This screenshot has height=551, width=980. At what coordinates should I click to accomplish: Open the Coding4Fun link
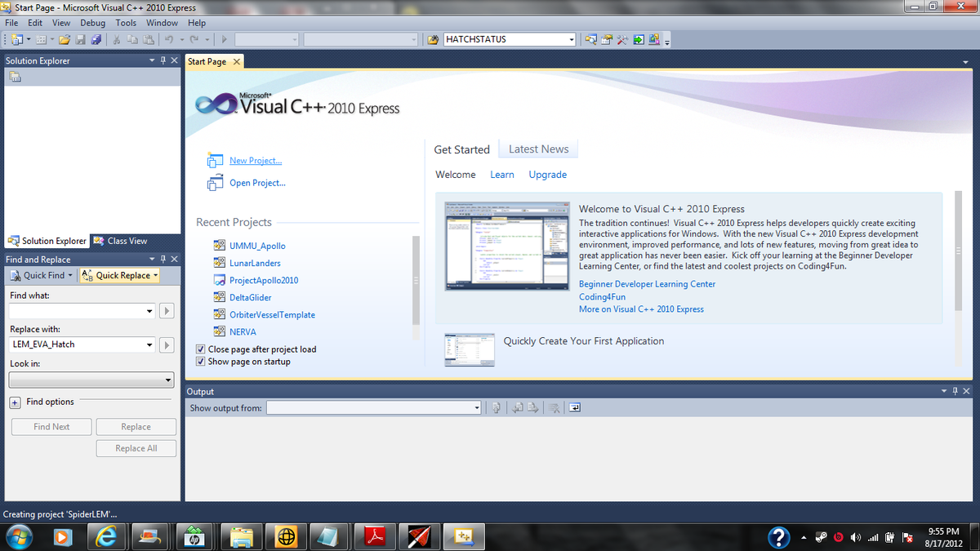(602, 297)
